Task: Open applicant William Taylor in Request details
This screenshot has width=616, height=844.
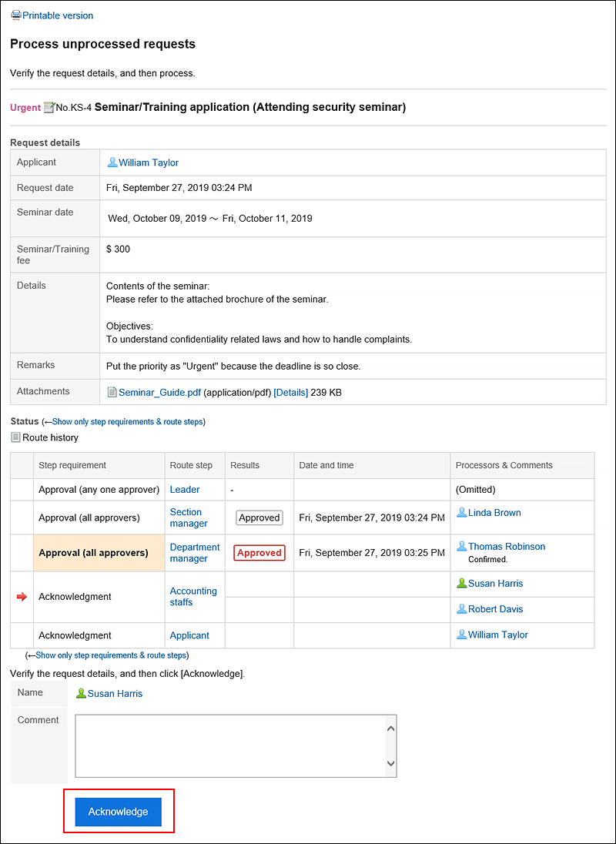Action: [x=149, y=162]
